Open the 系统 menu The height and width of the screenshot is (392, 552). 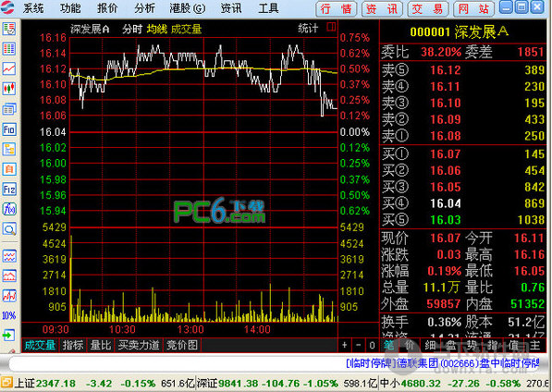33,8
